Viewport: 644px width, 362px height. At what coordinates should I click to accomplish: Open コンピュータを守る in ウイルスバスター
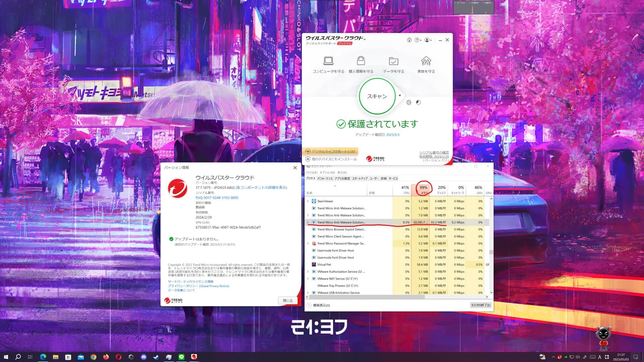click(328, 65)
